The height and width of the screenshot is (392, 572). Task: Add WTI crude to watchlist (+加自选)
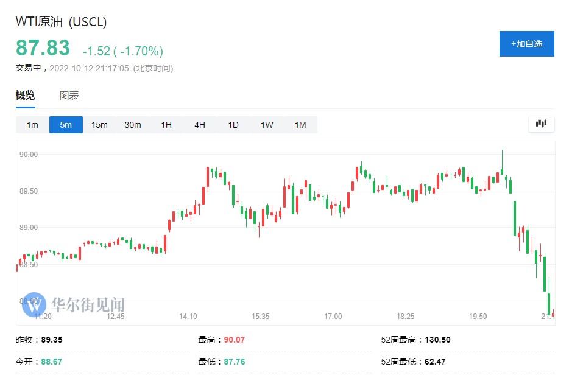pos(526,44)
